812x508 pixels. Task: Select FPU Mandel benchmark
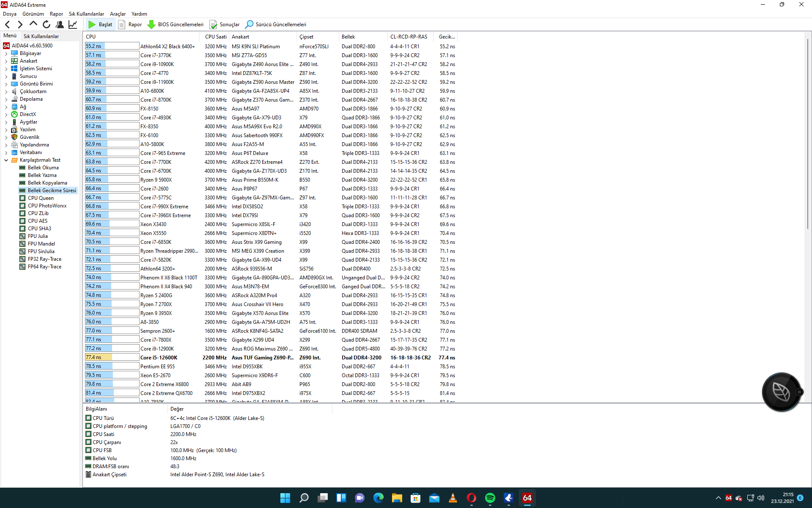pos(41,244)
